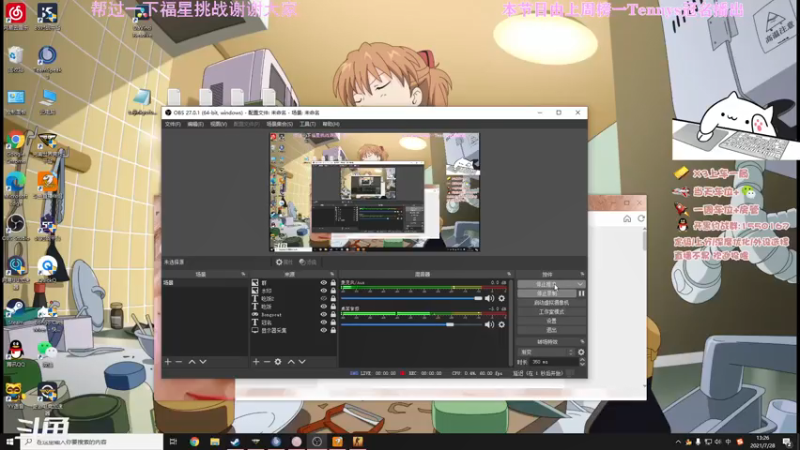This screenshot has height=450, width=800.
Task: Open Task View button on taskbar
Action: click(x=173, y=442)
